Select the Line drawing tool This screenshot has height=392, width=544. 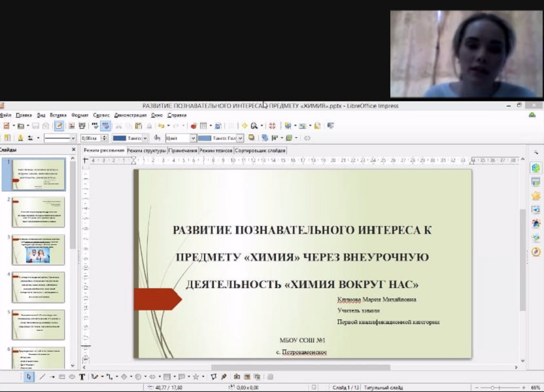tap(42, 377)
